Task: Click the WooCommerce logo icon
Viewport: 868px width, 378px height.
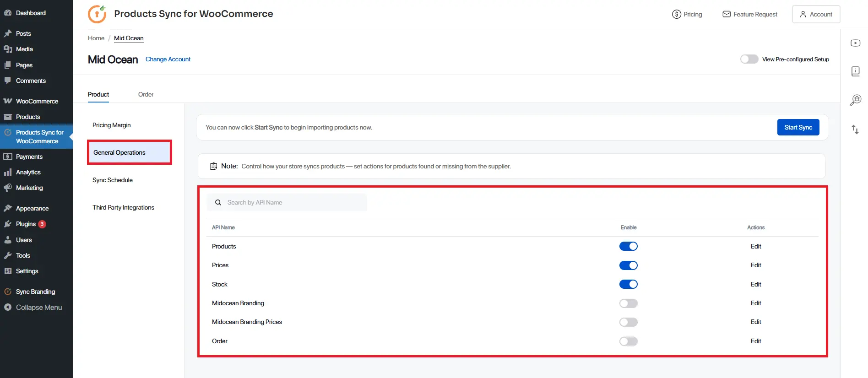Action: [x=8, y=101]
